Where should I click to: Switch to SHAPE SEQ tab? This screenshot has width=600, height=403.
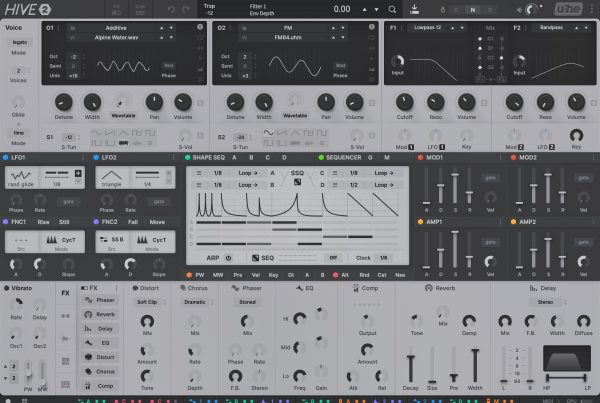click(209, 157)
